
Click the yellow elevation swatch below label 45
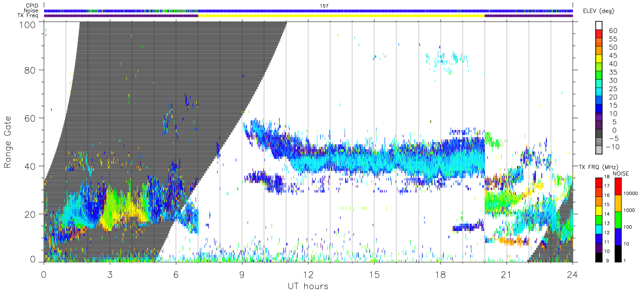[599, 59]
